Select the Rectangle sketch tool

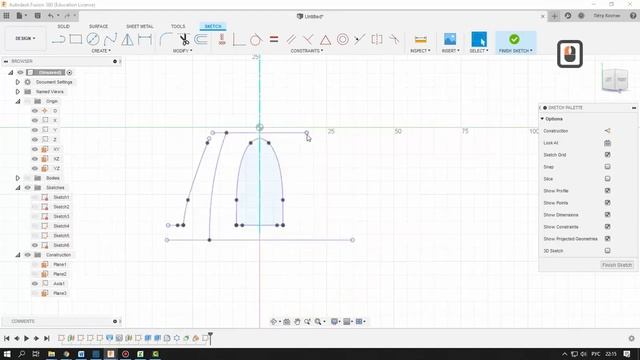click(76, 40)
